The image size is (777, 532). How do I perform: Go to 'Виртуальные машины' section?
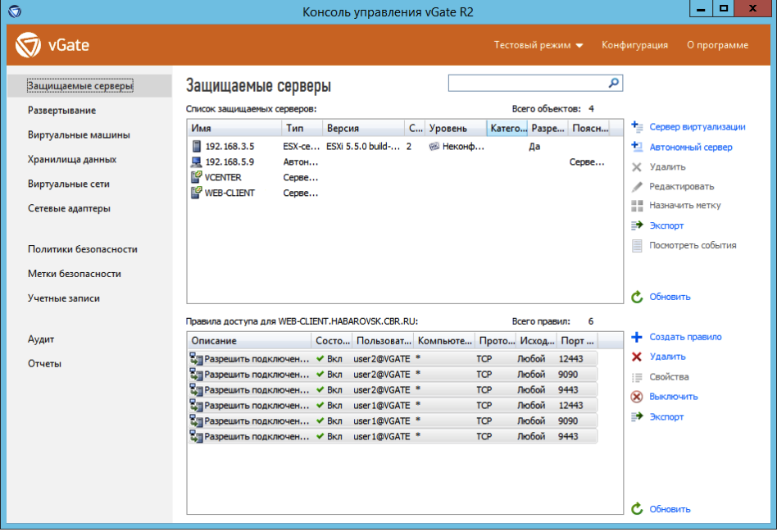coord(79,135)
